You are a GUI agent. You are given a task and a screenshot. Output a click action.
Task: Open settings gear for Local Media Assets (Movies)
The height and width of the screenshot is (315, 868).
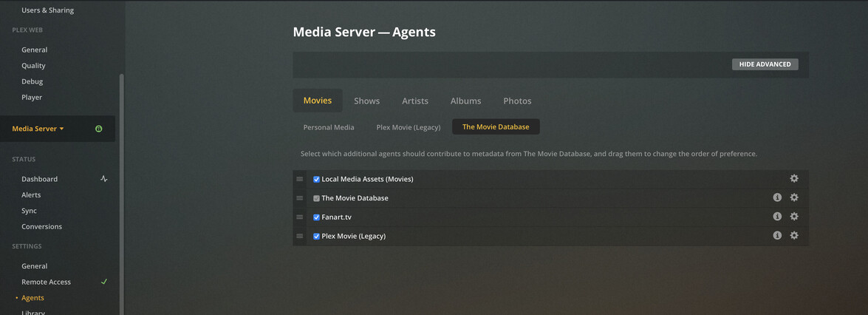tap(794, 179)
